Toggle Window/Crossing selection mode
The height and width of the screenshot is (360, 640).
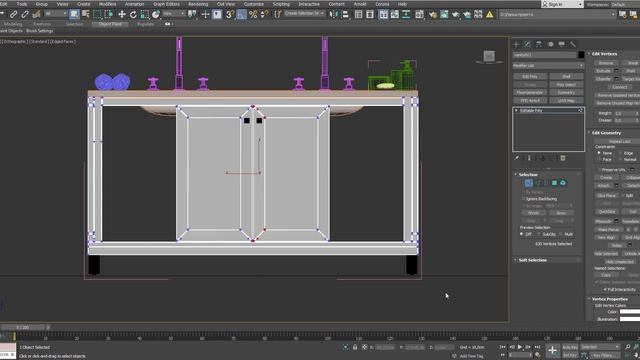tap(109, 14)
